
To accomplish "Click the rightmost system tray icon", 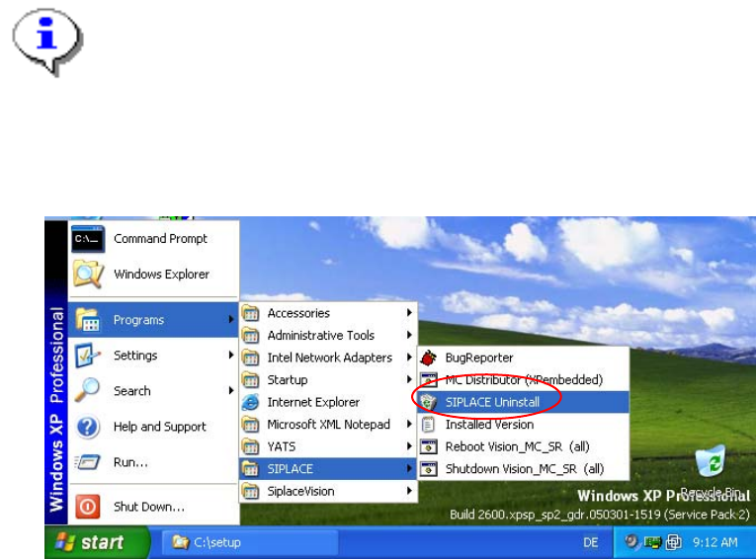I will point(674,542).
